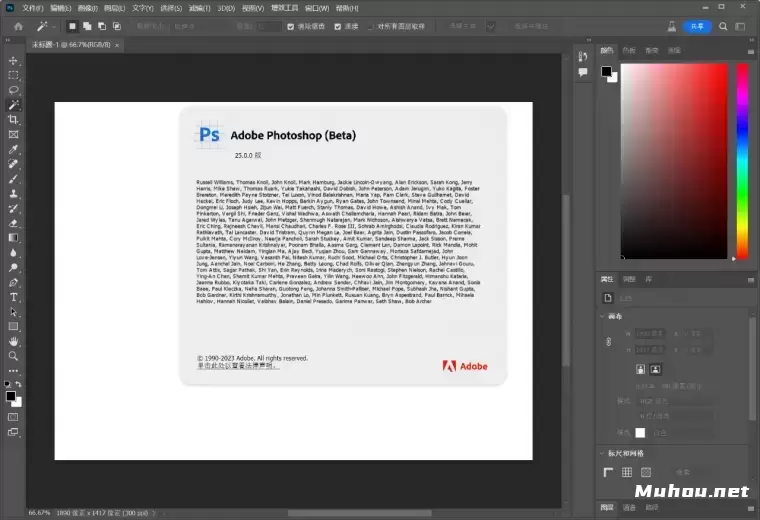Image resolution: width=760 pixels, height=520 pixels.
Task: Select the Crop tool
Action: [x=13, y=120]
